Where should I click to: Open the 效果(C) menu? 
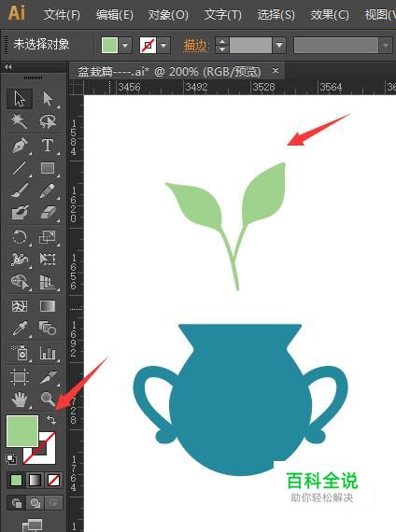coord(330,15)
